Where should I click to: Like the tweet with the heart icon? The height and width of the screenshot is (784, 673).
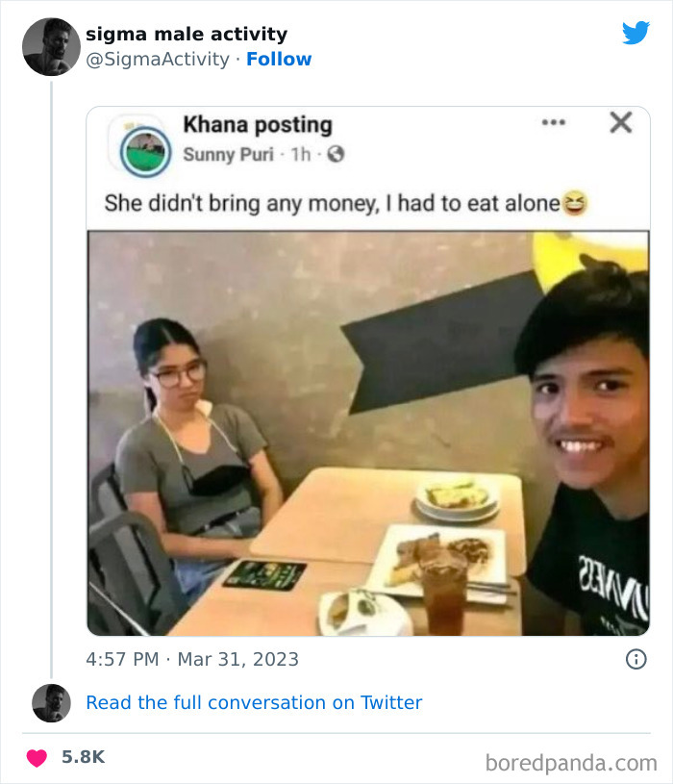(37, 758)
